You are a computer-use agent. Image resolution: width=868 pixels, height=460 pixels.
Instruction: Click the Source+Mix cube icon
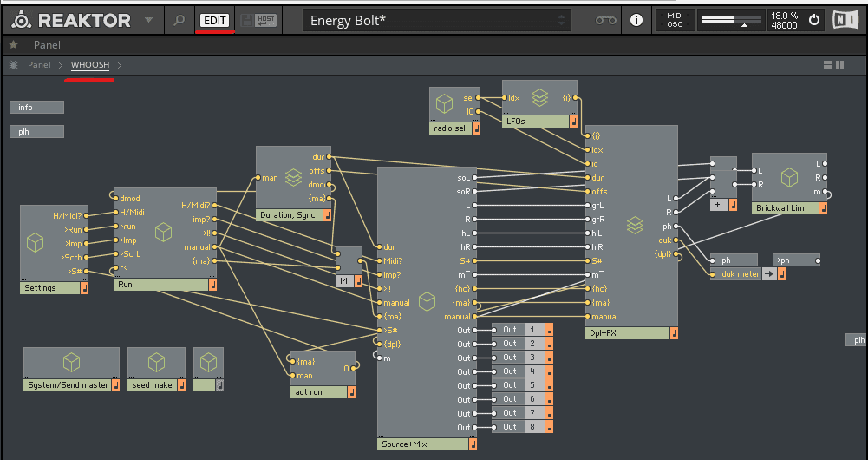427,302
